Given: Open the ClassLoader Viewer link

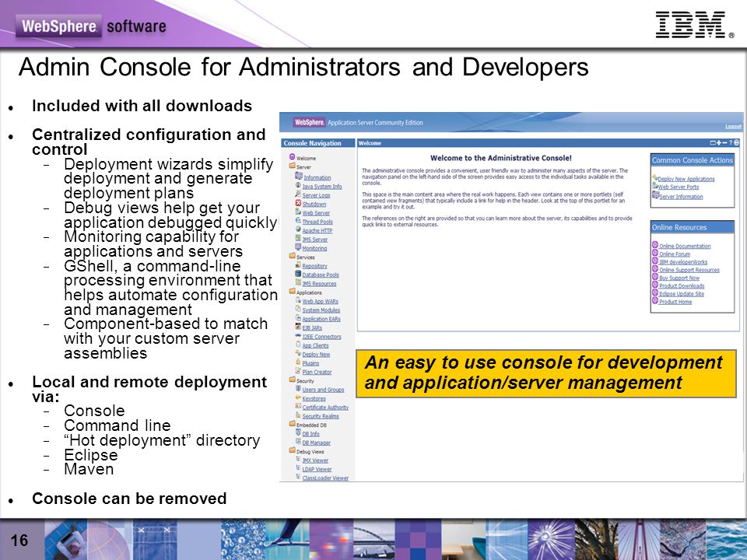Looking at the screenshot, I should click(325, 478).
